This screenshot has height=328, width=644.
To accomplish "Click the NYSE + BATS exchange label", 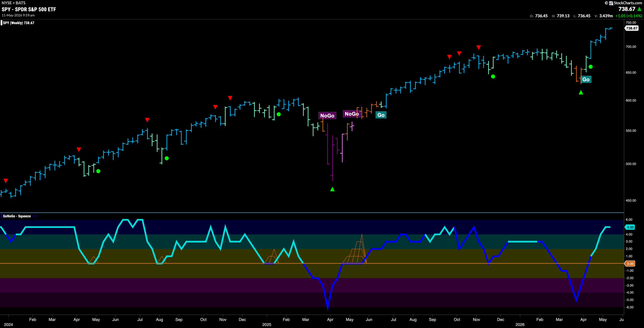I will point(14,3).
